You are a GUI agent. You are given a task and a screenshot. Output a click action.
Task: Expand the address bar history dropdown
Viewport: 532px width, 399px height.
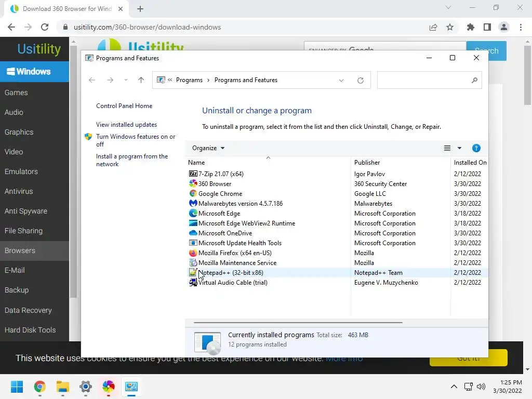point(341,81)
